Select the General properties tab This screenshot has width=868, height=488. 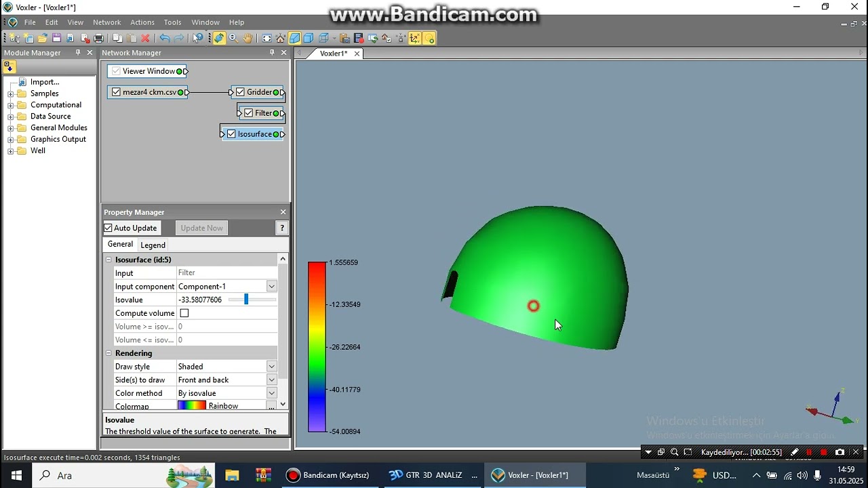[x=120, y=244]
